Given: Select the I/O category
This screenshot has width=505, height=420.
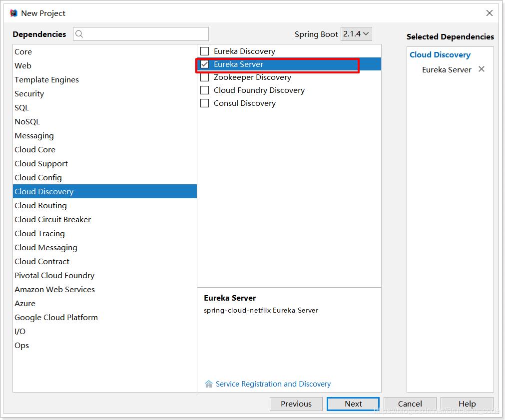Looking at the screenshot, I should point(105,332).
